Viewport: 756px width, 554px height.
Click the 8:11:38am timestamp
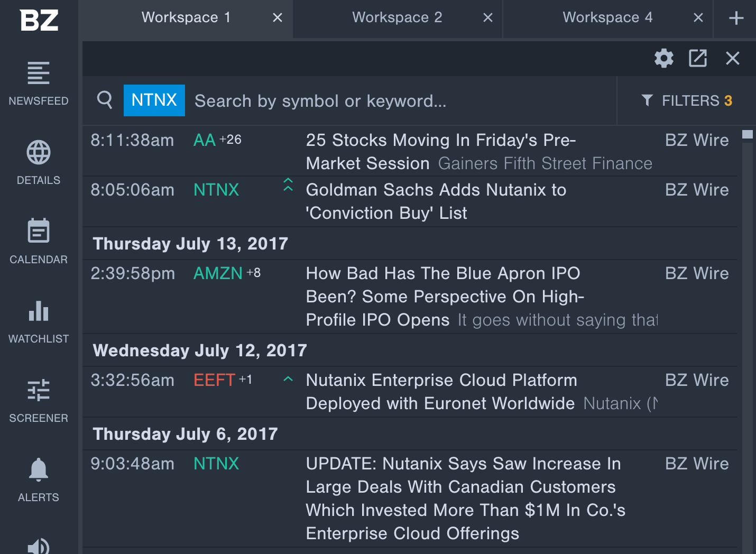pyautogui.click(x=132, y=140)
